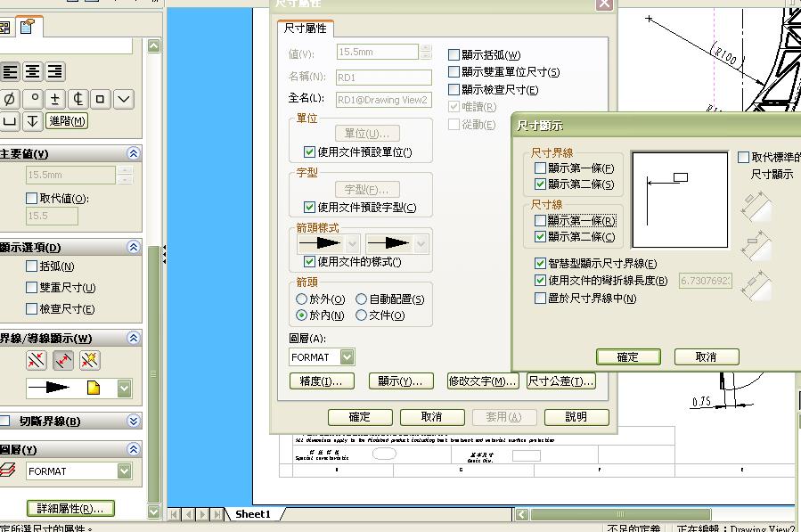Select second dimension display style preview
This screenshot has width=801, height=532.
756,245
